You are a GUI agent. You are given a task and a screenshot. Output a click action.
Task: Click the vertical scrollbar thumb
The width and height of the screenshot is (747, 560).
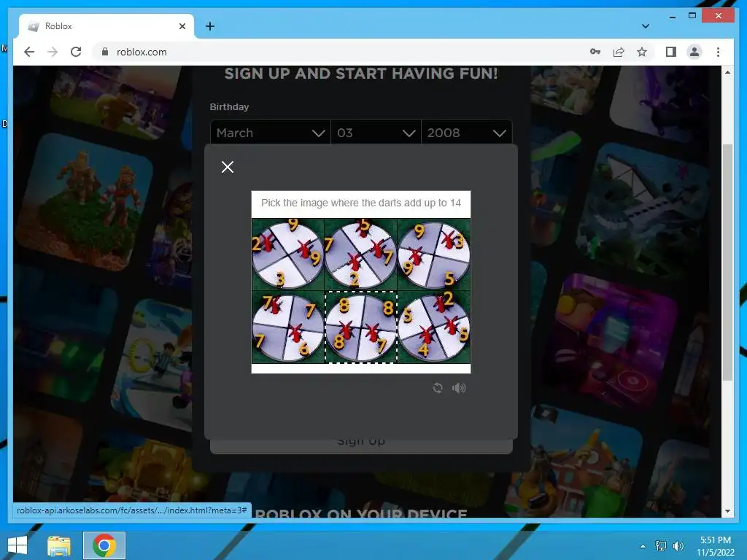727,262
